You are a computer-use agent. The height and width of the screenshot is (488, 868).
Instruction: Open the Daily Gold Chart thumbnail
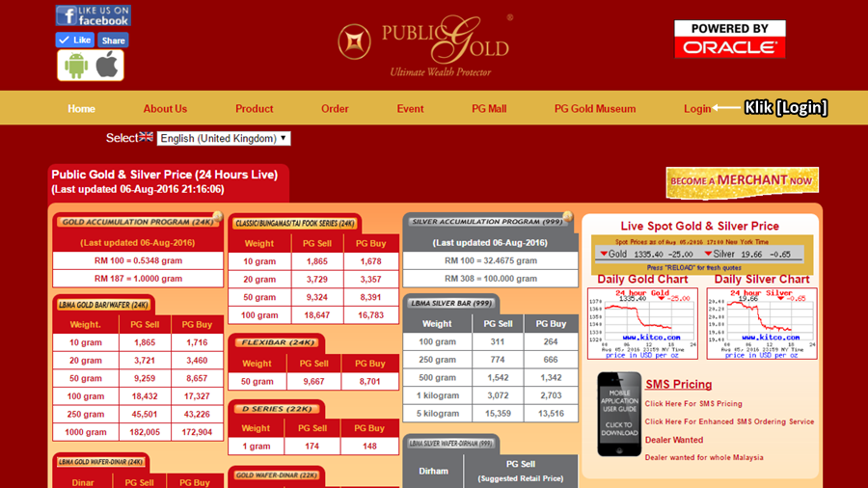642,323
